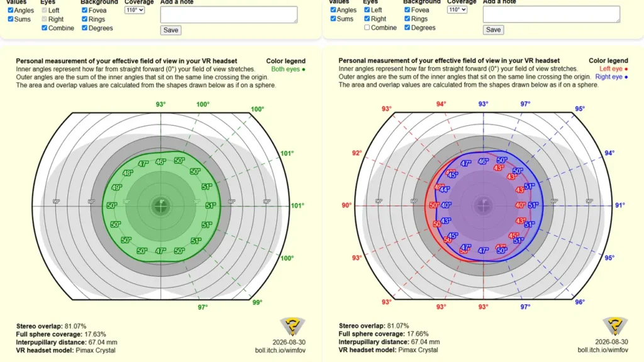Toggle Degrees background in the Both eyes panel
Image resolution: width=644 pixels, height=362 pixels.
[x=85, y=28]
